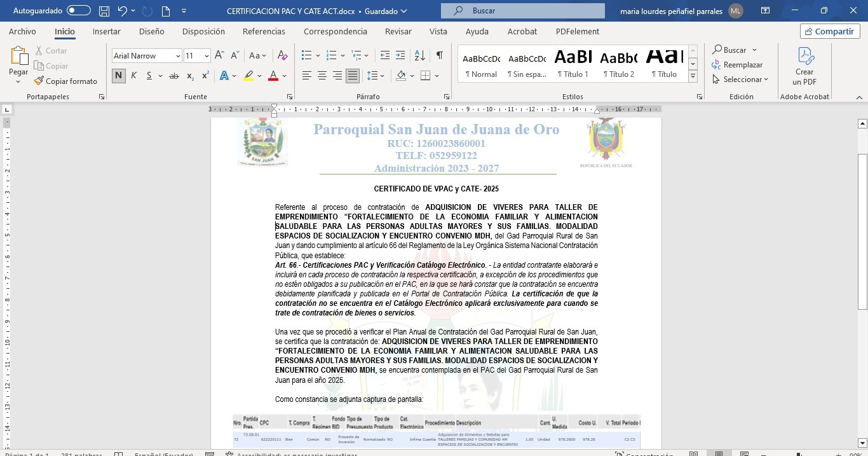Click the Save icon in title bar

[x=104, y=11]
